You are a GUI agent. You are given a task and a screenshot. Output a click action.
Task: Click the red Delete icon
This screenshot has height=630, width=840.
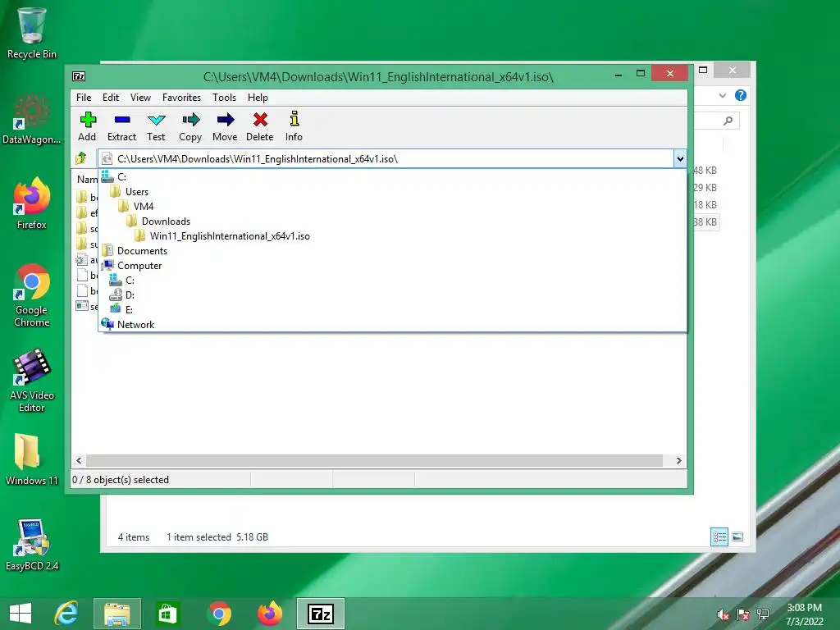[260, 126]
